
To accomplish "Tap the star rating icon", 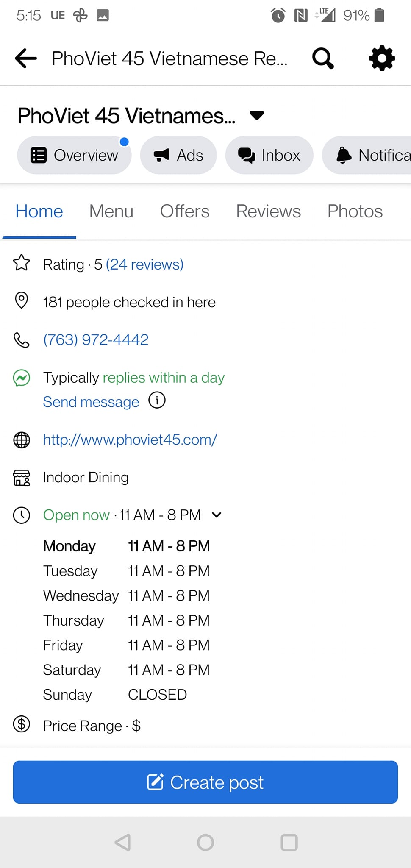I will point(22,263).
